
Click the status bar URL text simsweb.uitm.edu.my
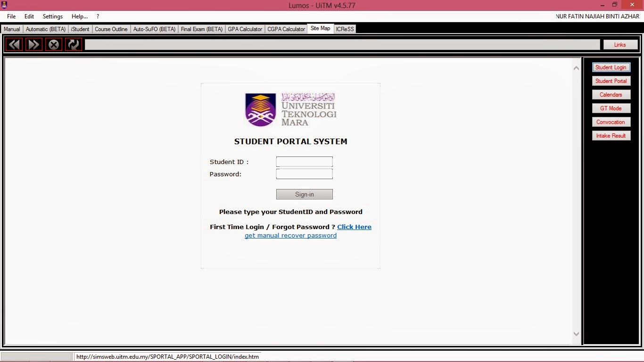pyautogui.click(x=167, y=357)
